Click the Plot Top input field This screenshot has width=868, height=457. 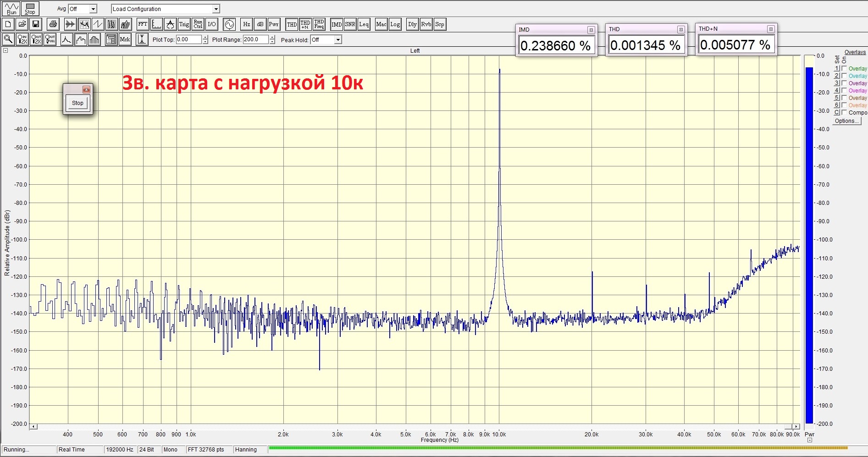pyautogui.click(x=188, y=39)
